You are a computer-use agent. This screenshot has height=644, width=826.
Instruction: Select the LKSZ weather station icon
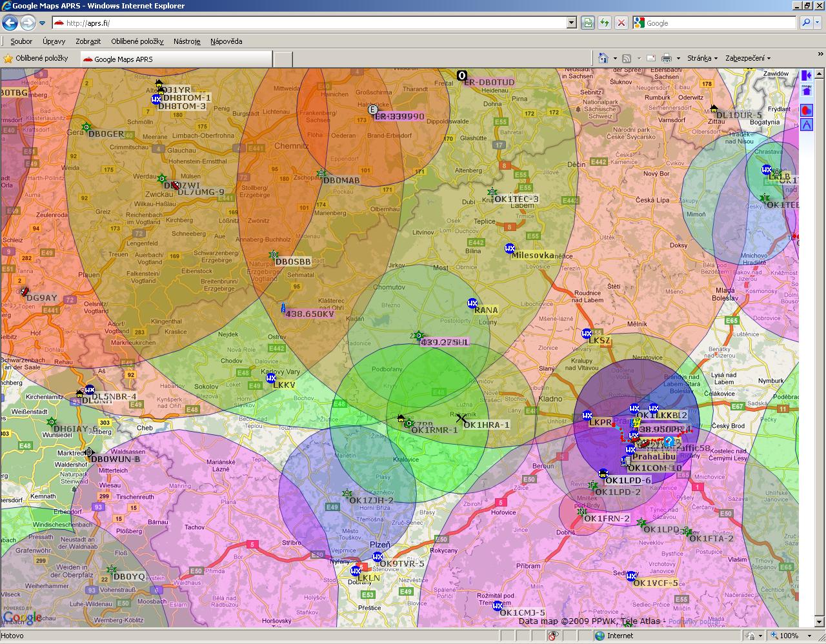587,334
